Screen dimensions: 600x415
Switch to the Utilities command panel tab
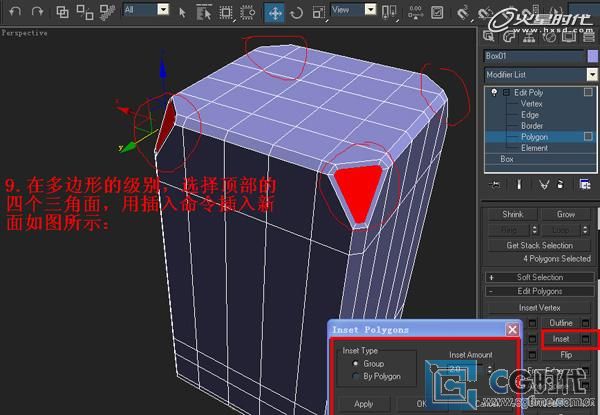589,36
